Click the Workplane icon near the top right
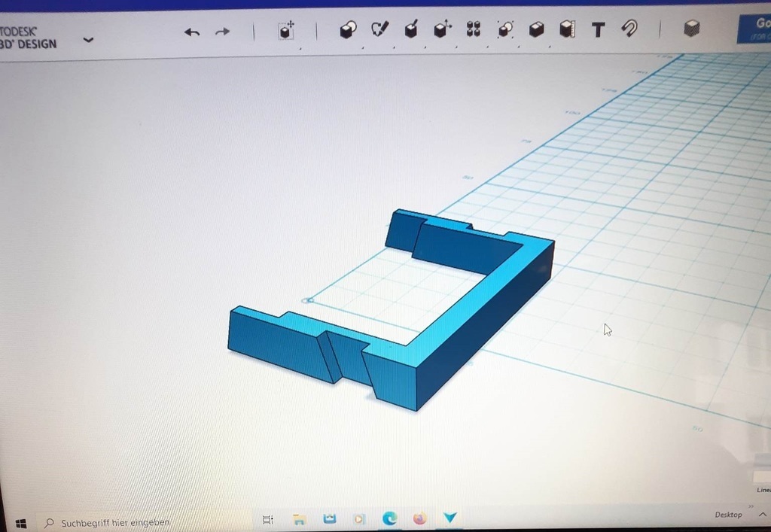Screen dimensions: 771x532 coord(691,30)
